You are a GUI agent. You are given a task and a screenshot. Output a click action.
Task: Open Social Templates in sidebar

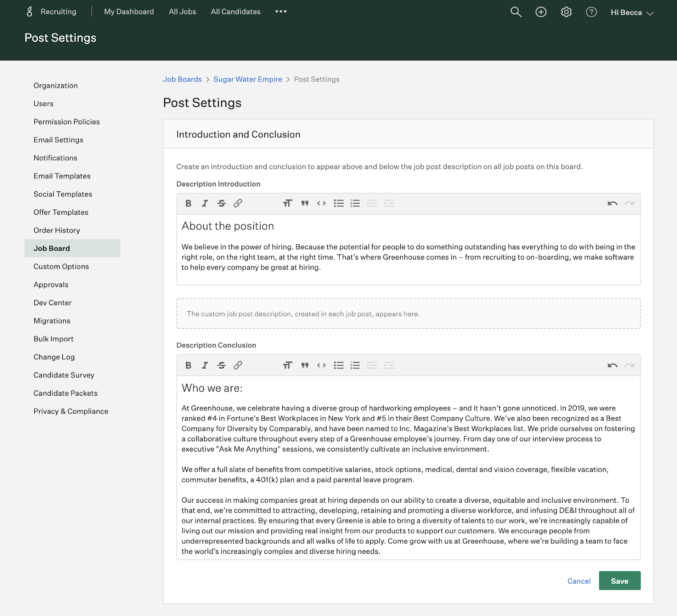point(63,194)
